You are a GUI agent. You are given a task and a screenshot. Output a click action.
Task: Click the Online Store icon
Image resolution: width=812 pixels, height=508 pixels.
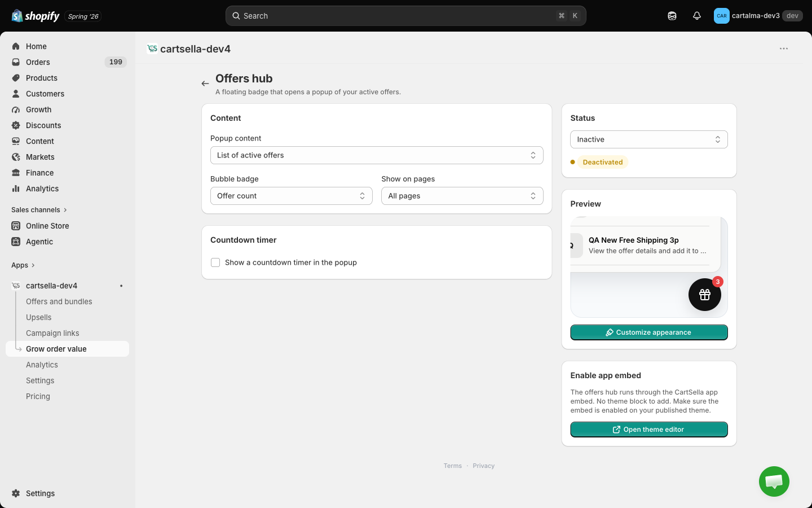[16, 226]
